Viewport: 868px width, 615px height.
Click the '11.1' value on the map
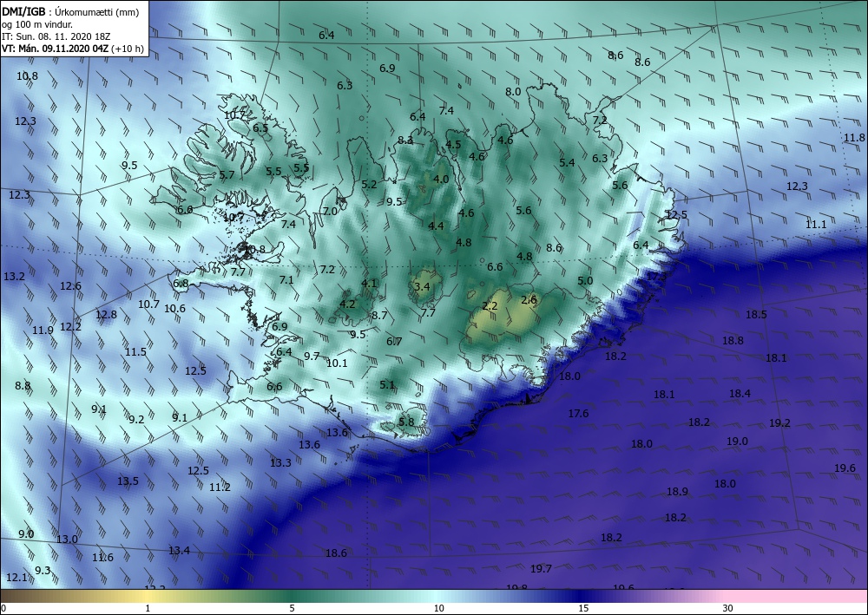(x=816, y=225)
